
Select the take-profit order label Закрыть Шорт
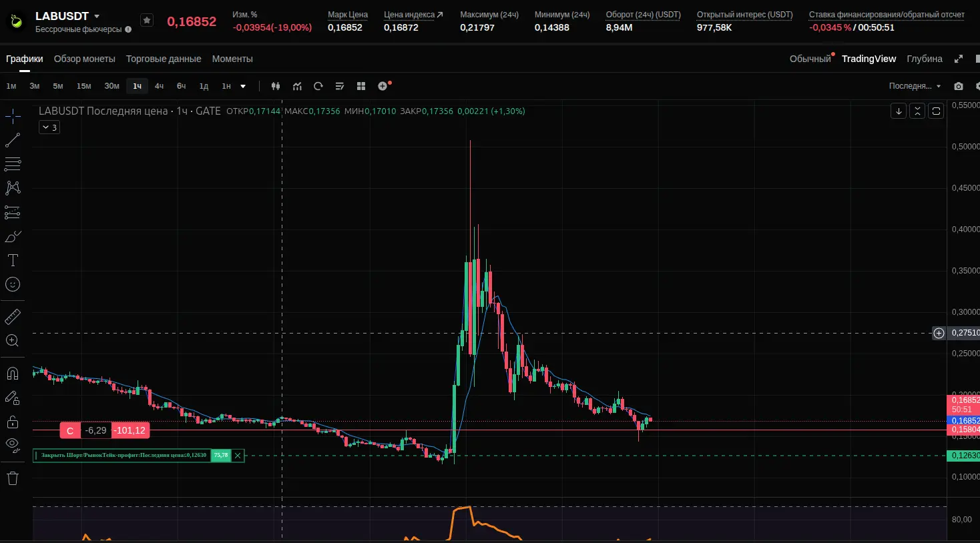point(123,456)
